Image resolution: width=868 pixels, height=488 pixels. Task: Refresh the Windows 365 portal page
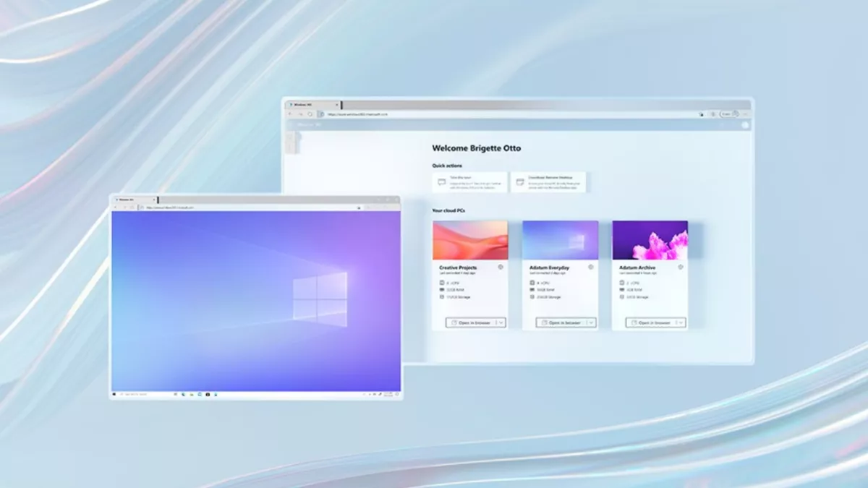point(310,113)
